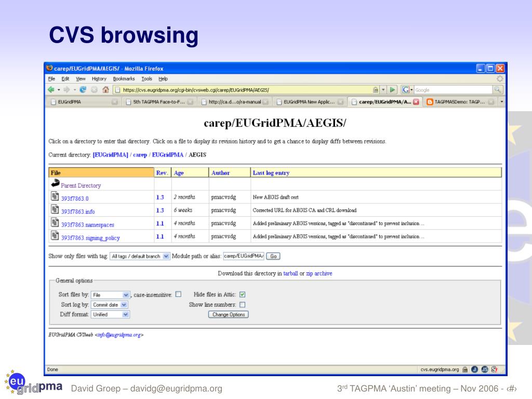This screenshot has width=532, height=399.
Task: Open the Forward history dropdown arrow
Action: click(x=74, y=90)
